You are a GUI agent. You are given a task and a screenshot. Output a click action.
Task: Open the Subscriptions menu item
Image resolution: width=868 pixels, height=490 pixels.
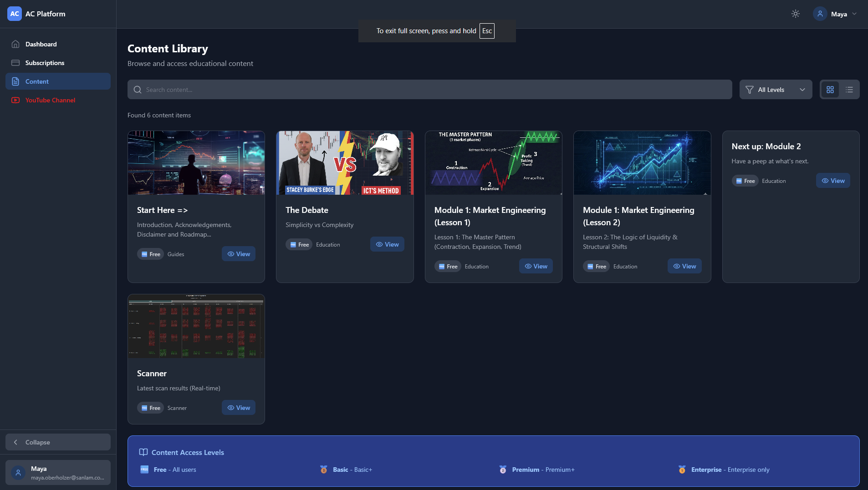pos(58,63)
